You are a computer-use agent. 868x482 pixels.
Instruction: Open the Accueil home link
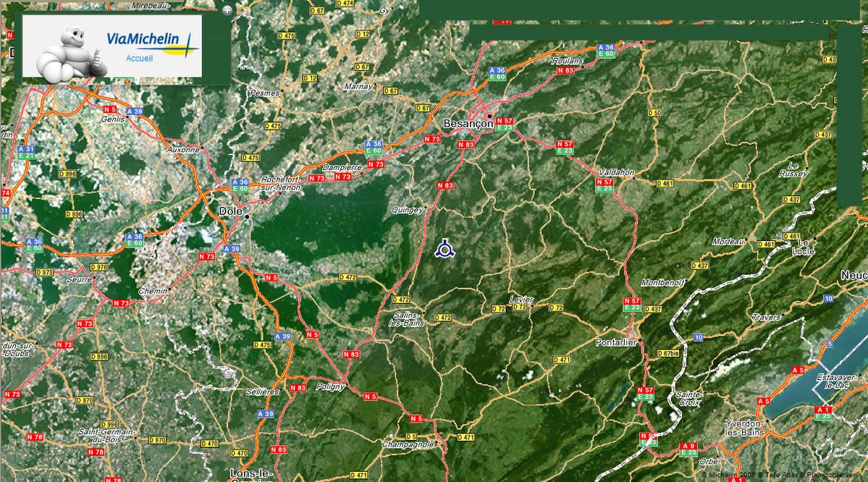pyautogui.click(x=139, y=59)
